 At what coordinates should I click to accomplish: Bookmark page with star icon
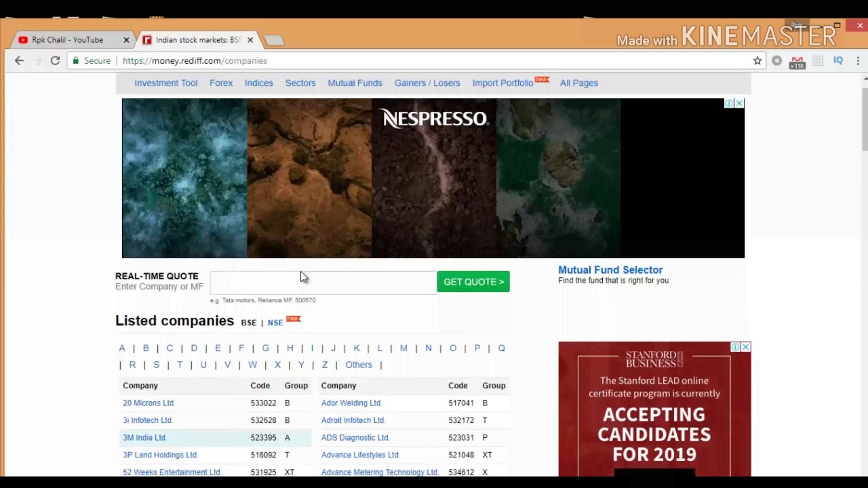tap(757, 60)
